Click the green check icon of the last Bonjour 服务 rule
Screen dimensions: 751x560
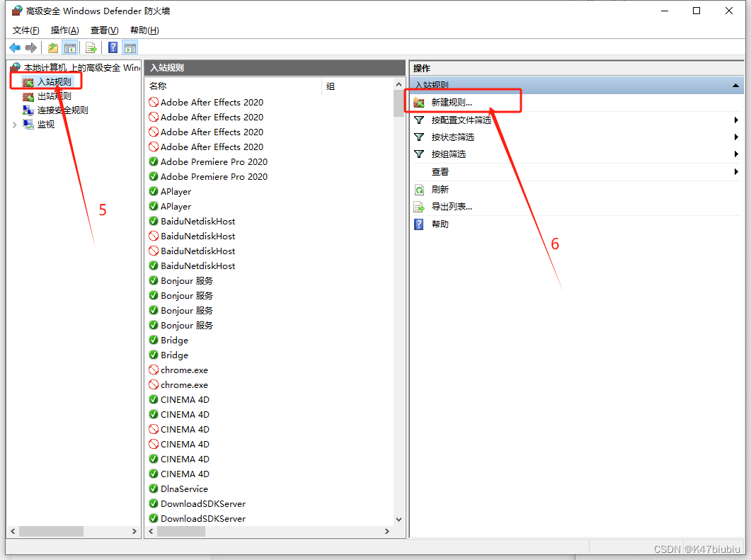coord(154,325)
